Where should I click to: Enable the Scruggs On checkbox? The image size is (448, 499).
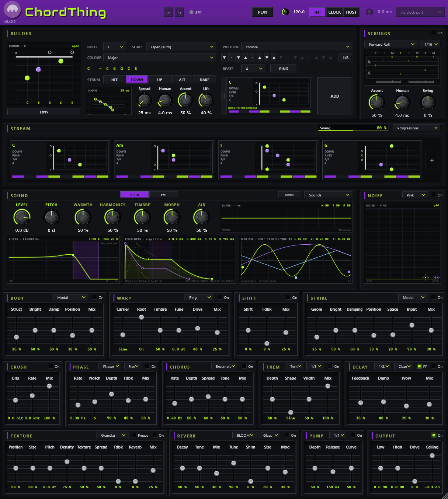click(x=434, y=33)
